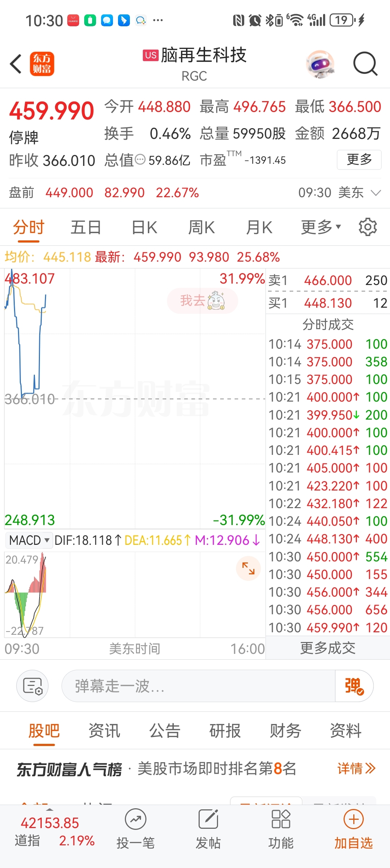
Task: Open the MACD indicator dropdown
Action: pyautogui.click(x=29, y=540)
